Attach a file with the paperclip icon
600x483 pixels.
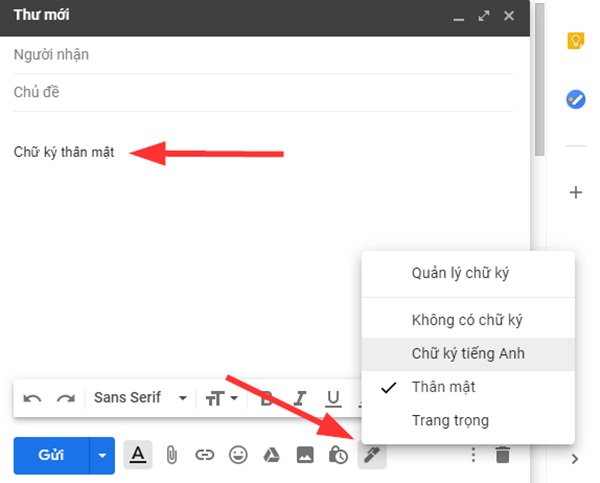pyautogui.click(x=171, y=455)
